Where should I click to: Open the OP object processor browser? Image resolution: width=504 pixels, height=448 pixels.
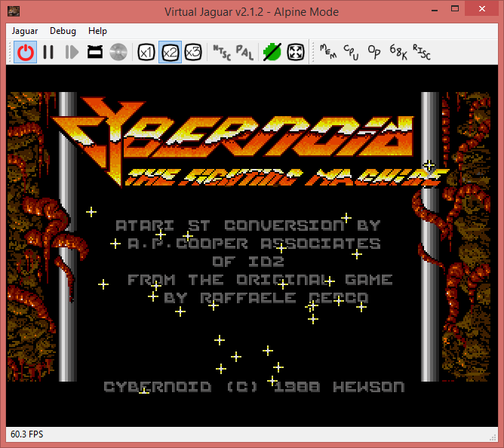click(374, 52)
